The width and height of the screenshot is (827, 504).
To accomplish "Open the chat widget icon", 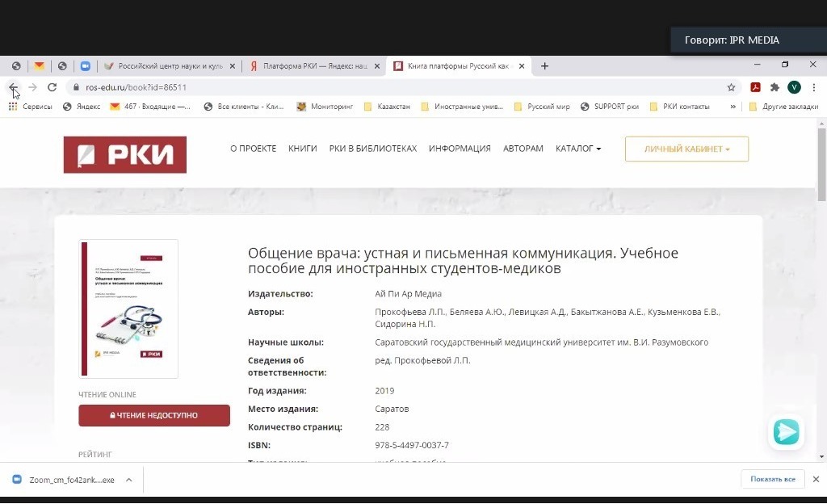I will 786,432.
